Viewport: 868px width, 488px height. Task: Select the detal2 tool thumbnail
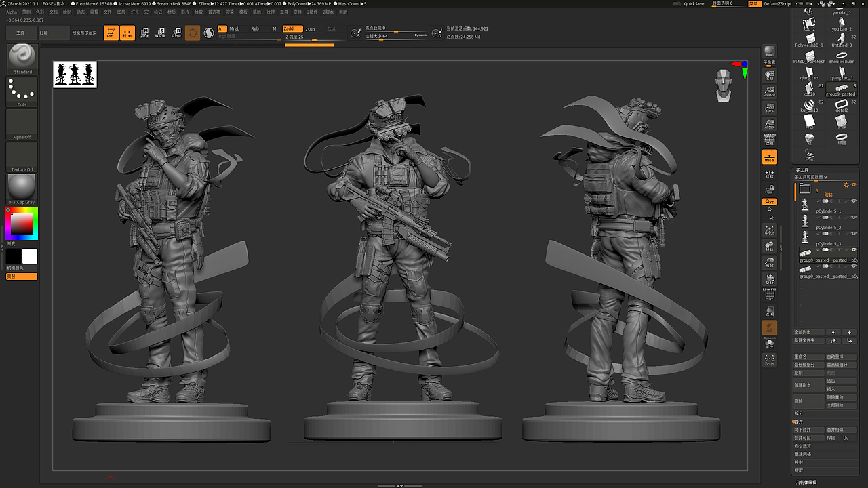[842, 105]
